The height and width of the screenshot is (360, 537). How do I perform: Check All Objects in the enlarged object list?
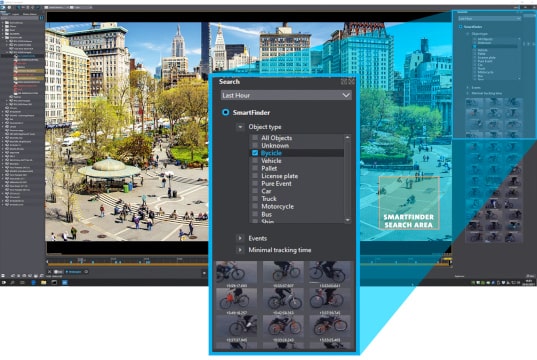tap(255, 138)
